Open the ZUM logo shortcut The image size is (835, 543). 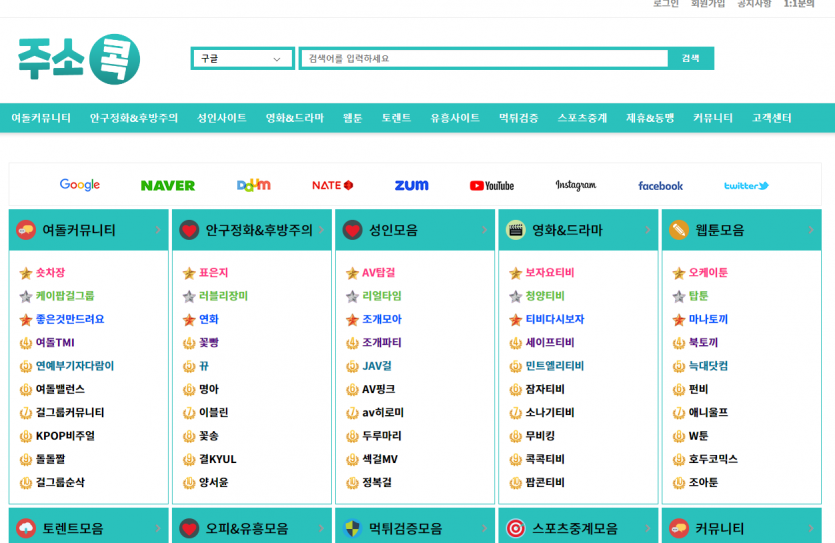tap(411, 185)
